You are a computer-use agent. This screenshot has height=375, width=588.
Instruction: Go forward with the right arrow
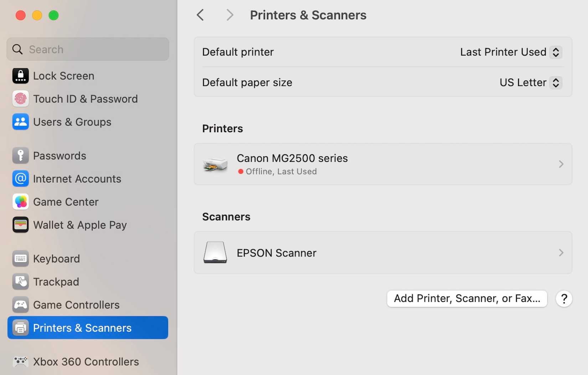point(230,15)
